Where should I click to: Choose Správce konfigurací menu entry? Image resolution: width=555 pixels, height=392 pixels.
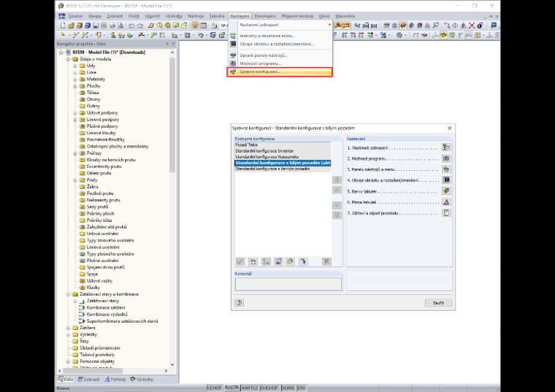pos(280,72)
